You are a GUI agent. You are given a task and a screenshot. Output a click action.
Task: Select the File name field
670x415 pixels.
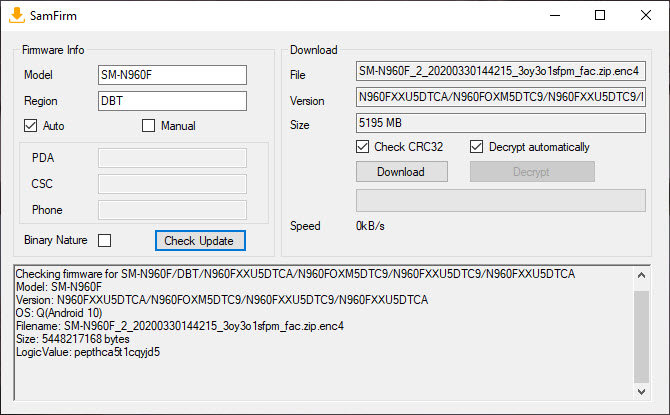click(501, 71)
